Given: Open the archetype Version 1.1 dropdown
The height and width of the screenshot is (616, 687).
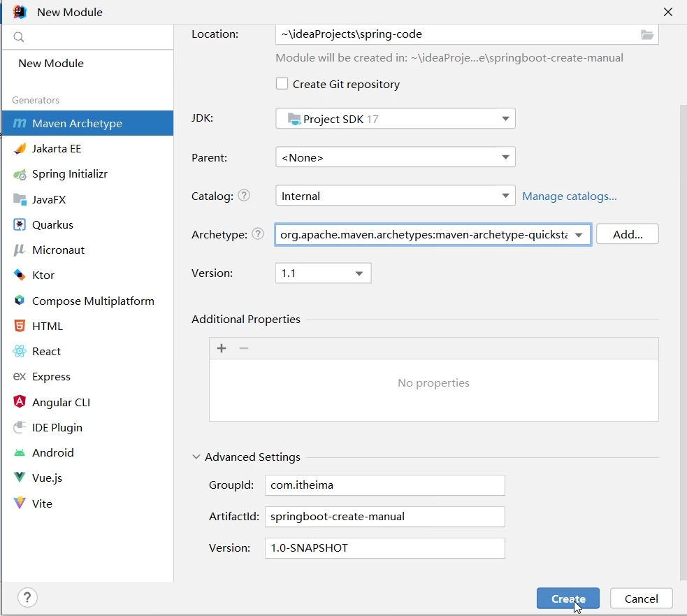Looking at the screenshot, I should 324,273.
